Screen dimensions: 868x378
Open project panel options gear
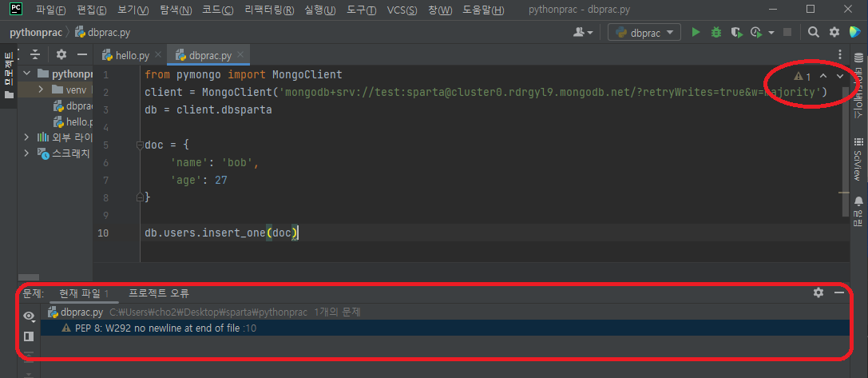click(x=61, y=54)
